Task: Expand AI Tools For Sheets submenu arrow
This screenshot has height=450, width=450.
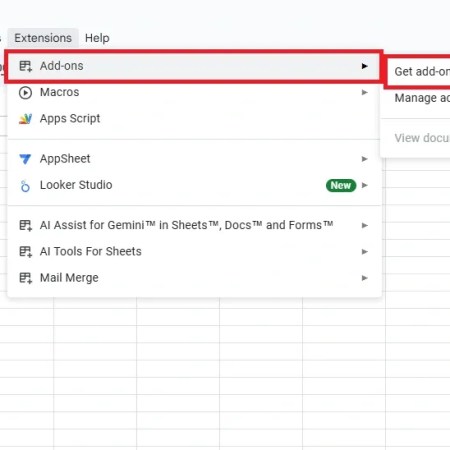Action: point(365,252)
